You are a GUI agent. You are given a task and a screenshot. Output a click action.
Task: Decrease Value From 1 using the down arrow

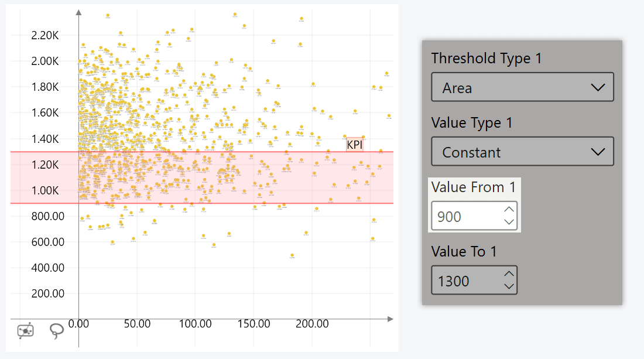coord(509,221)
